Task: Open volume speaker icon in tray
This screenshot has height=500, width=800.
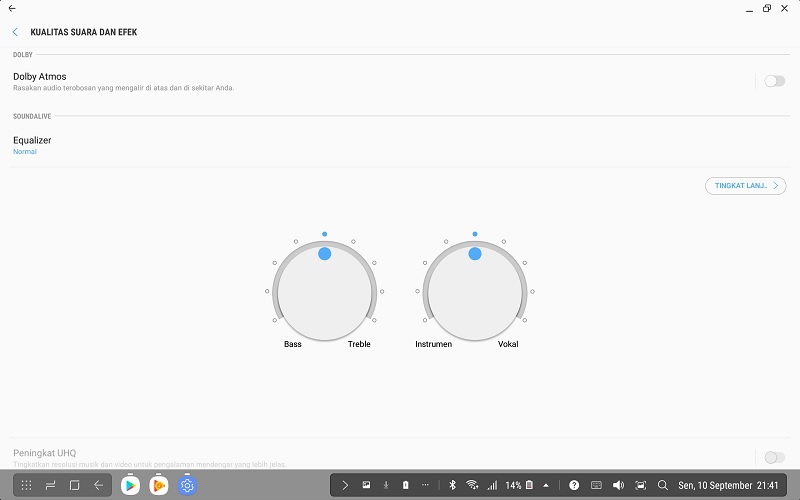Action: (618, 485)
